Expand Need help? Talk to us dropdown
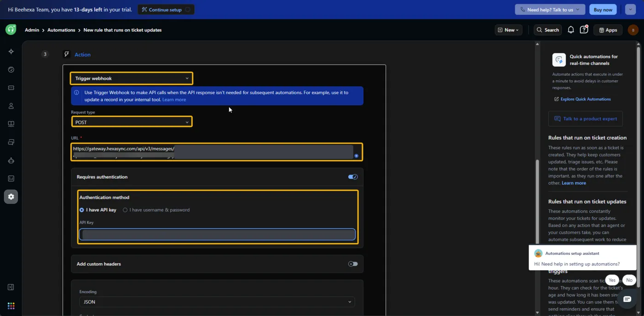Image resolution: width=644 pixels, height=316 pixels. [550, 10]
